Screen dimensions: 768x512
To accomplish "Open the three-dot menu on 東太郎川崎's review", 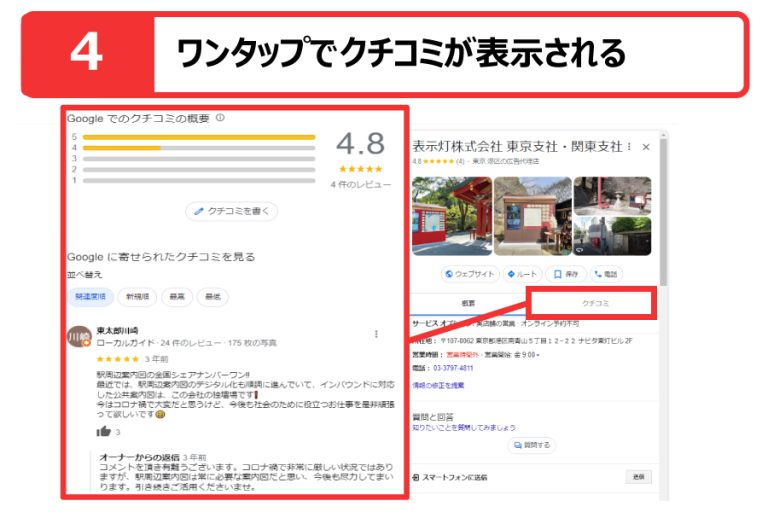I will tap(376, 334).
